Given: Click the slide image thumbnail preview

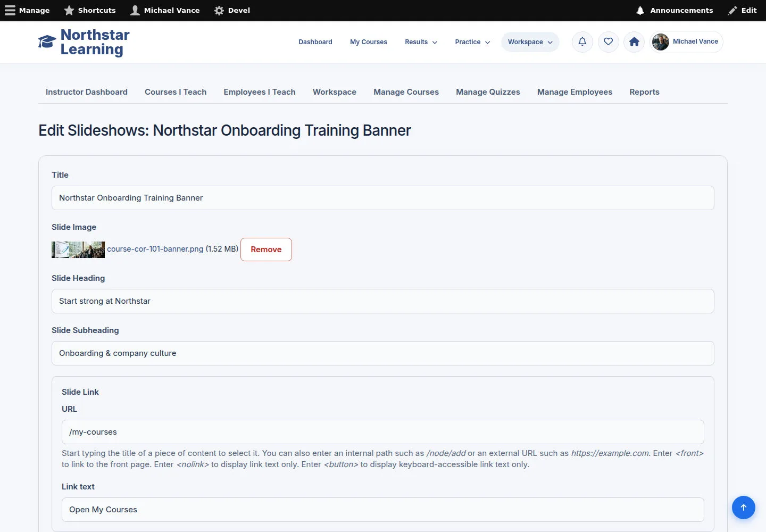Looking at the screenshot, I should (78, 250).
